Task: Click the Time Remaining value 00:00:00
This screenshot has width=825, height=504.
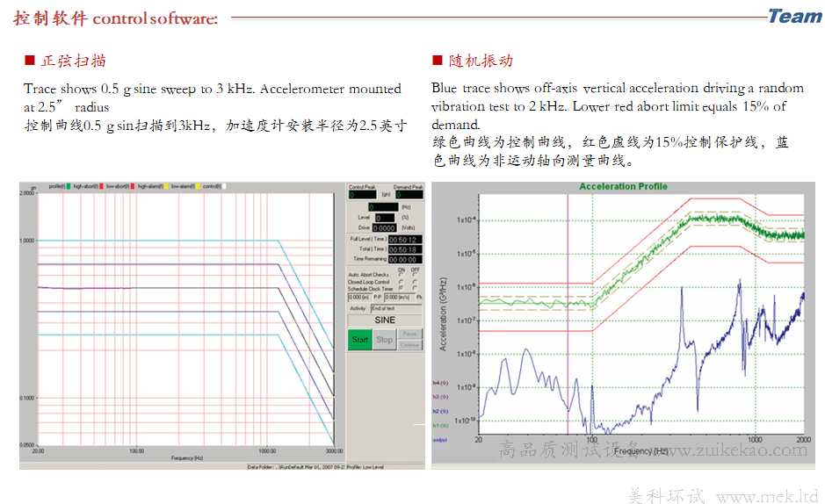Action: coord(406,259)
